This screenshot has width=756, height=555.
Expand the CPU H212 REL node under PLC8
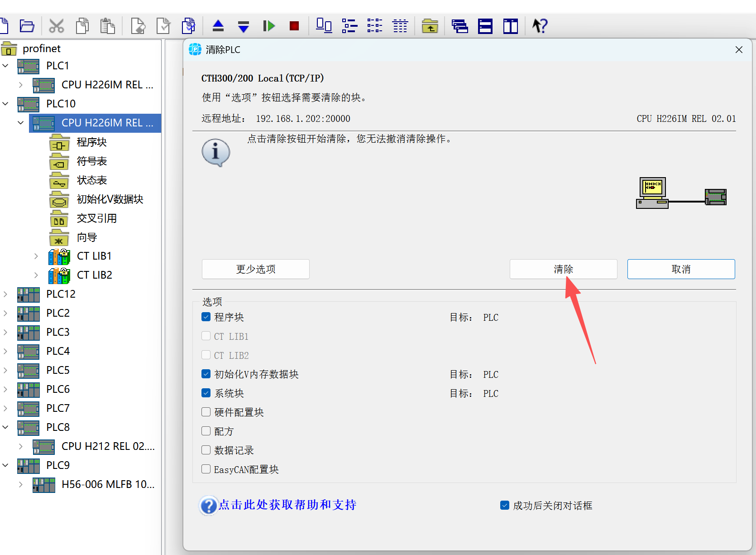(x=21, y=446)
